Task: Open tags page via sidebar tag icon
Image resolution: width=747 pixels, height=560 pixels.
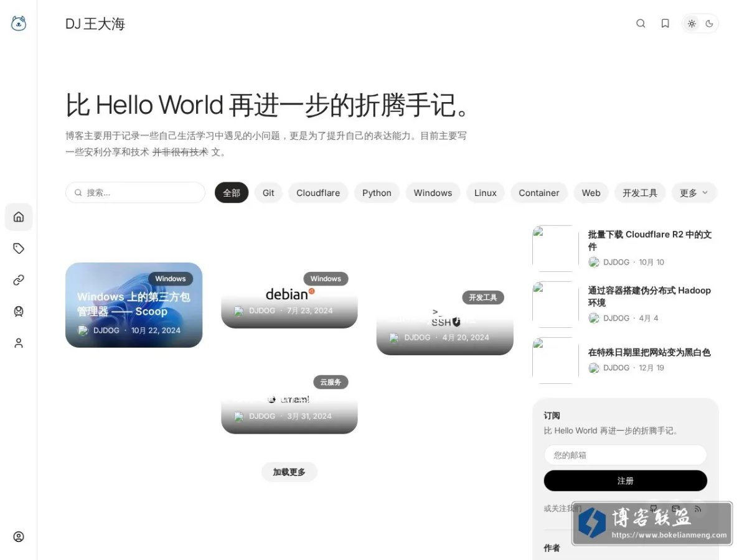Action: 19,248
